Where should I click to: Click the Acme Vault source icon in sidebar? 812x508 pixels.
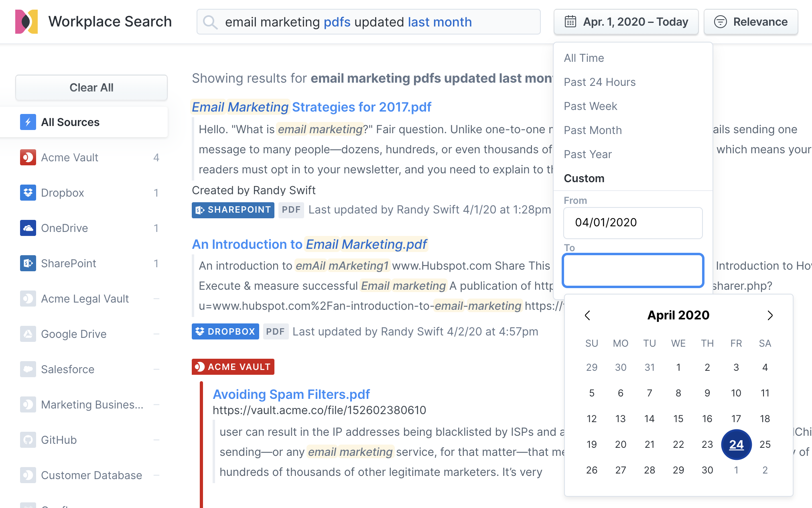28,157
